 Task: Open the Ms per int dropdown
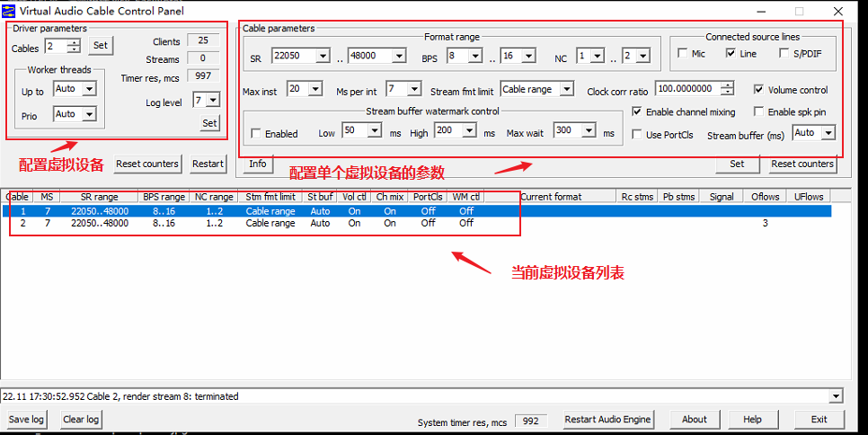click(x=414, y=89)
